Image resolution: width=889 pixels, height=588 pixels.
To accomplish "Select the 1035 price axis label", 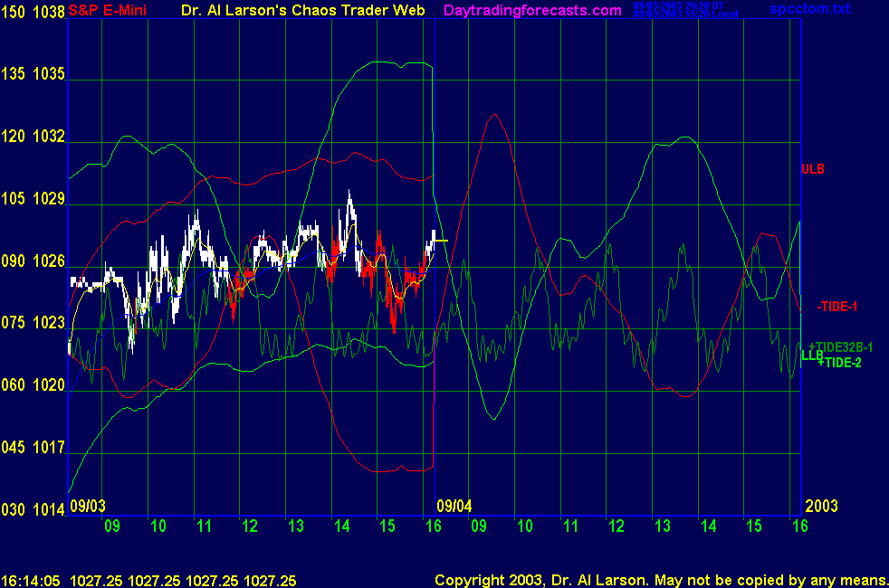I will coord(51,75).
